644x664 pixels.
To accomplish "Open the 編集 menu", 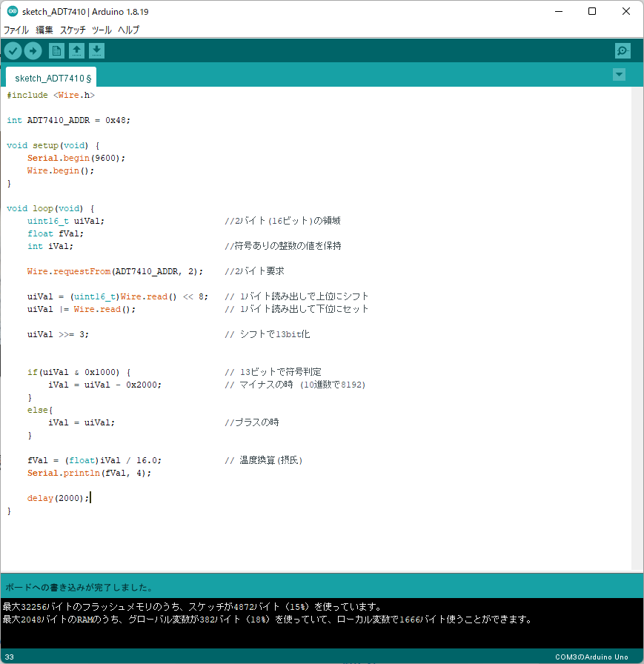I will coord(44,30).
